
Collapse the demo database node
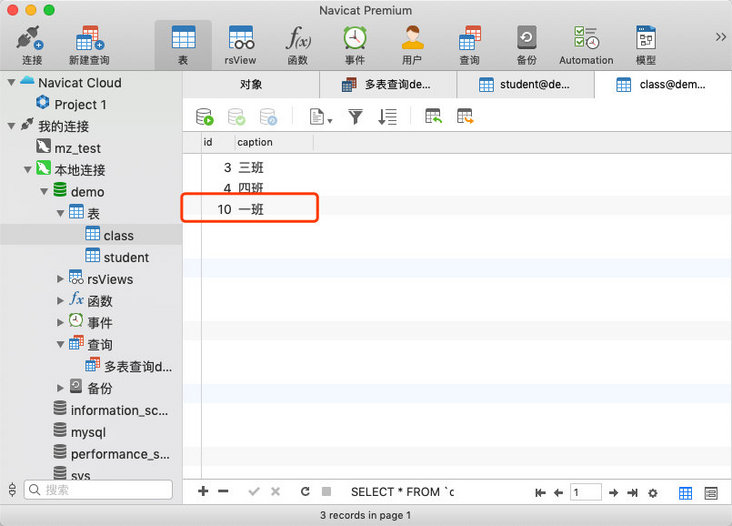(44, 191)
